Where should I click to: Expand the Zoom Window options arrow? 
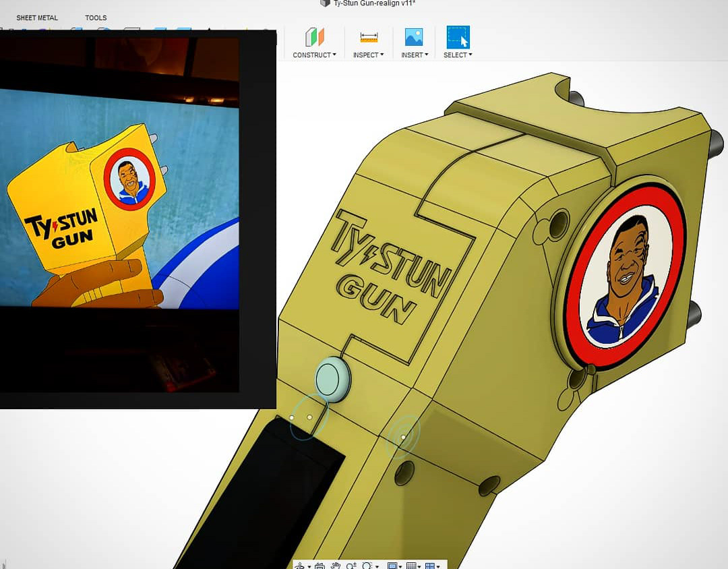pos(377,567)
